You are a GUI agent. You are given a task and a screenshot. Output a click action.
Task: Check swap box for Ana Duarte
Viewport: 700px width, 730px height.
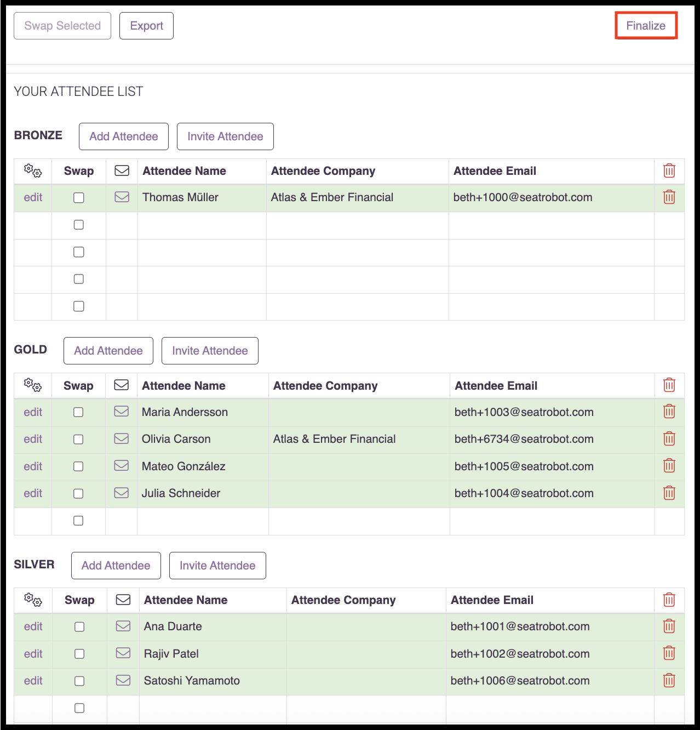(x=79, y=627)
